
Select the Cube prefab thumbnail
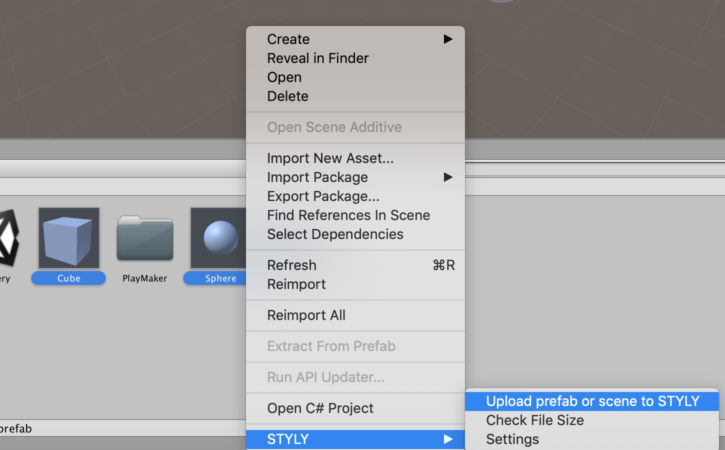tap(69, 238)
